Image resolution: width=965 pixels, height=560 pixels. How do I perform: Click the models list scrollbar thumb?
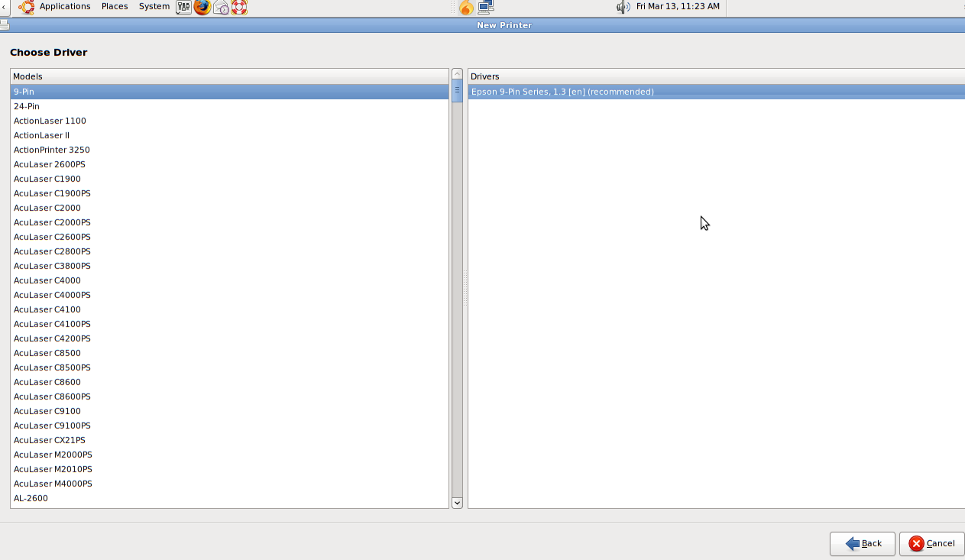point(457,91)
